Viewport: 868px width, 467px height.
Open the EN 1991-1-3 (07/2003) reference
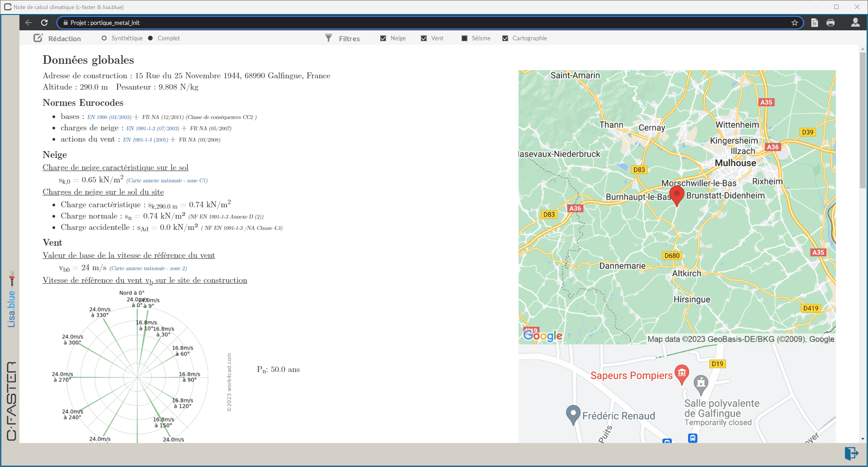pos(153,129)
